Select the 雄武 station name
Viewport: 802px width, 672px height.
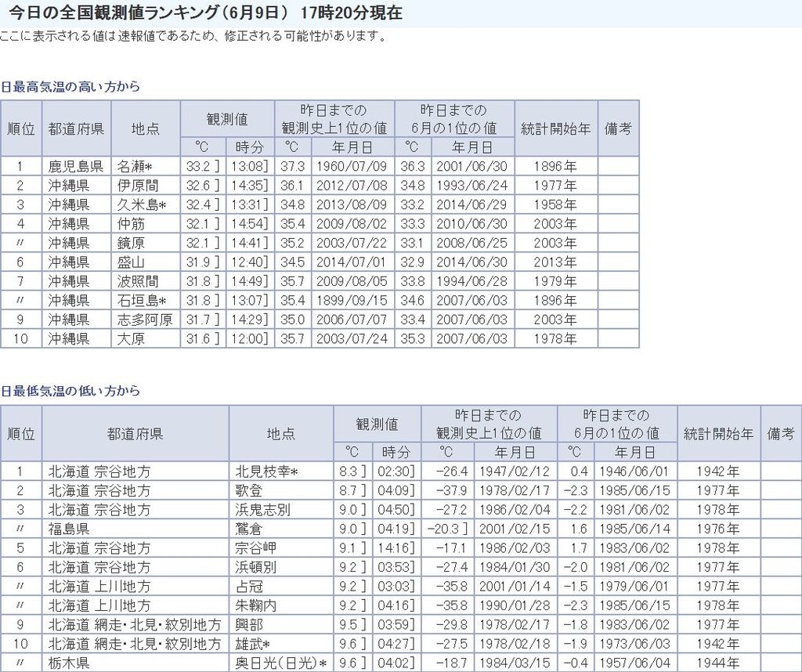coord(253,644)
